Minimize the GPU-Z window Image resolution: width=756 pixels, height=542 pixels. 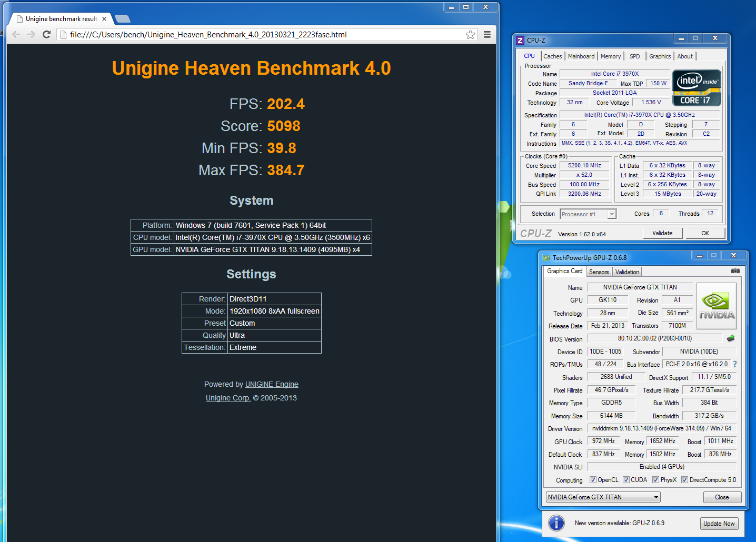(x=699, y=256)
